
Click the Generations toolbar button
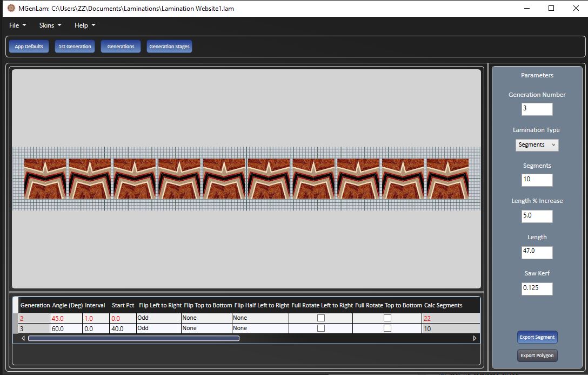point(121,47)
